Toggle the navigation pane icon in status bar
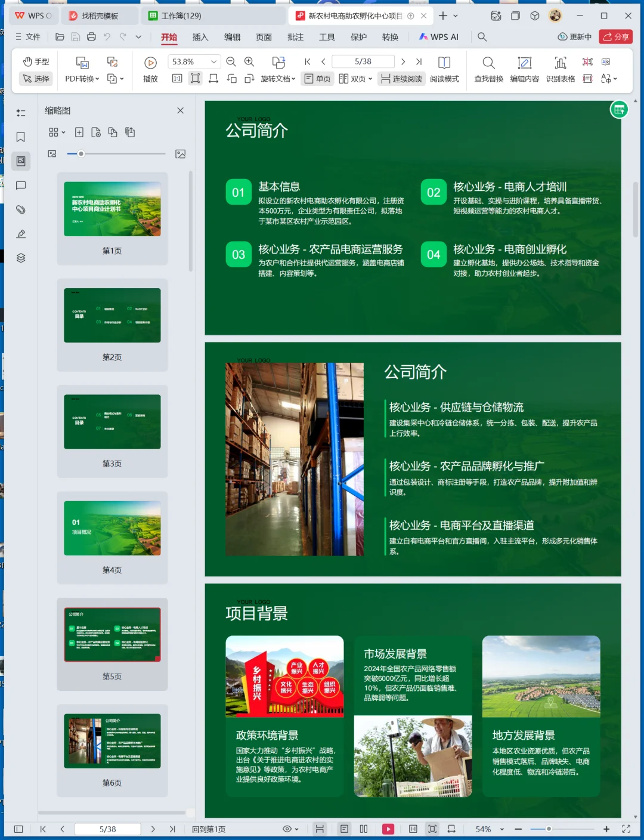Image resolution: width=644 pixels, height=840 pixels. point(18,829)
